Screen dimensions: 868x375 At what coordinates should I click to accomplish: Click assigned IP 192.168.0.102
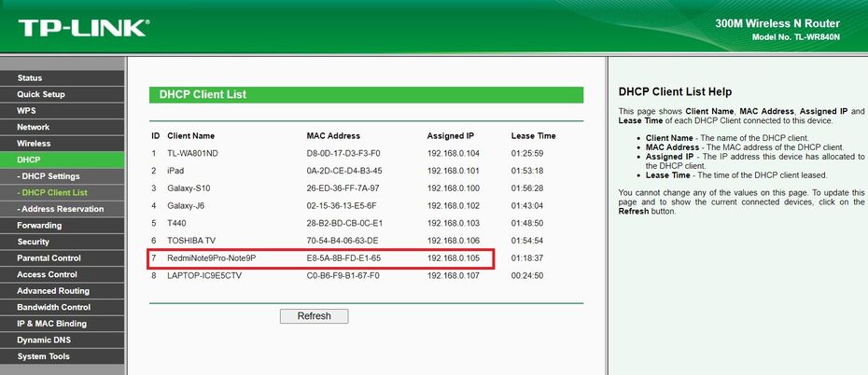click(454, 206)
